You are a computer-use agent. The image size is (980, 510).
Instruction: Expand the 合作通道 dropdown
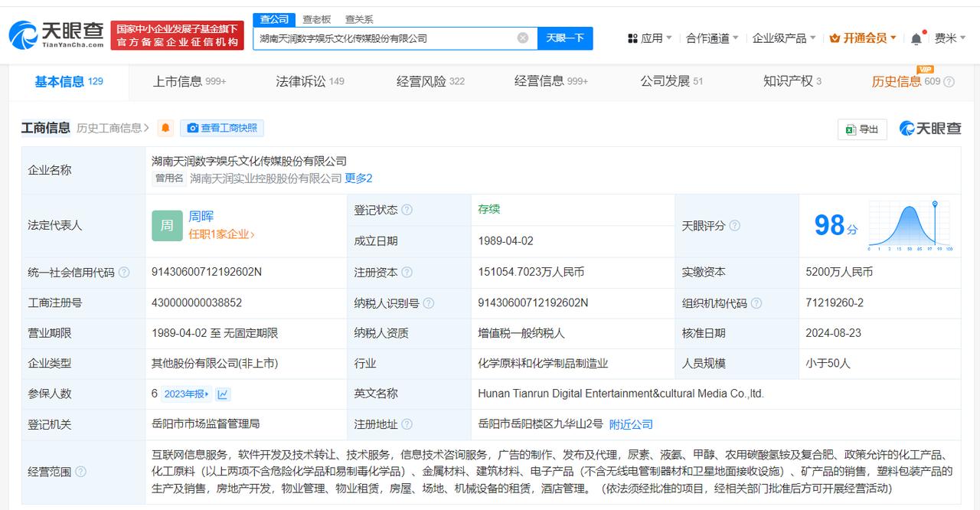point(712,38)
